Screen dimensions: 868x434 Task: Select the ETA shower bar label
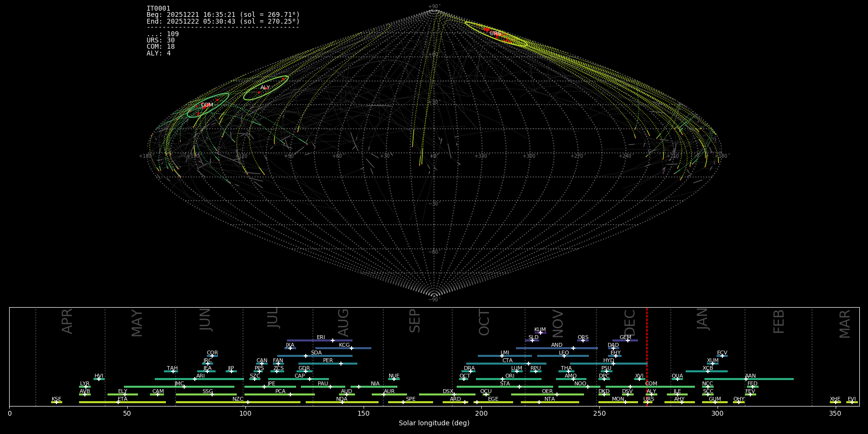[x=122, y=399]
